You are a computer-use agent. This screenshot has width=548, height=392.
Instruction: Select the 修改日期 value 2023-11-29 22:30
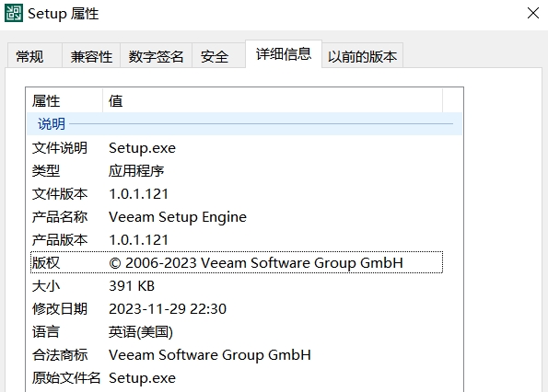point(168,309)
